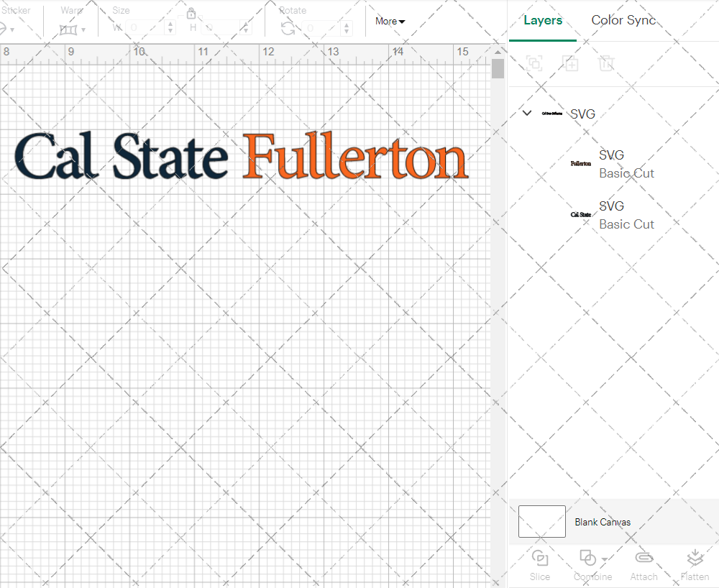Open the More dropdown
This screenshot has height=588, width=719.
(x=389, y=21)
